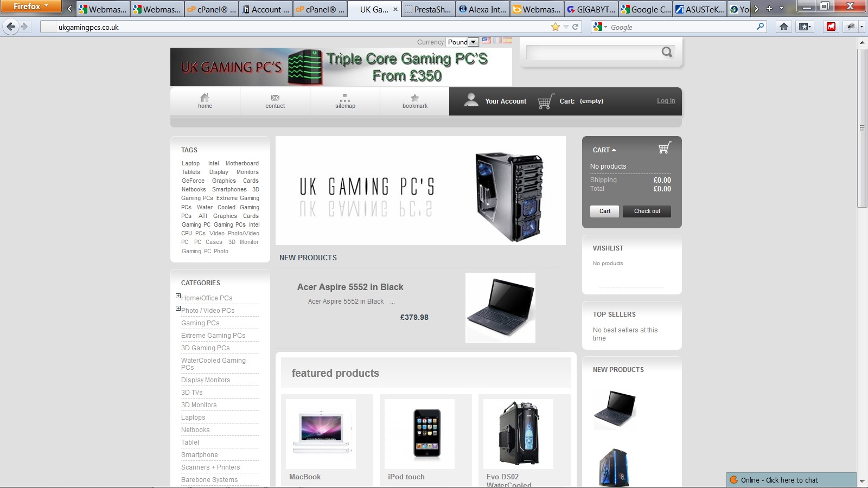Click the Log in link
868x488 pixels.
tap(666, 101)
